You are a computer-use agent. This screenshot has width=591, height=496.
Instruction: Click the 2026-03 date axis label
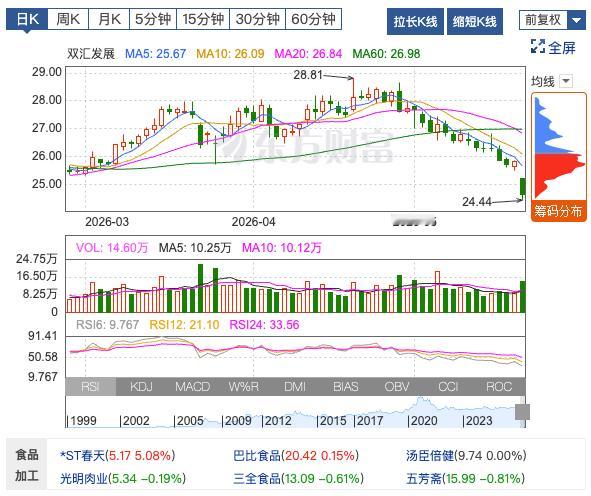point(107,222)
